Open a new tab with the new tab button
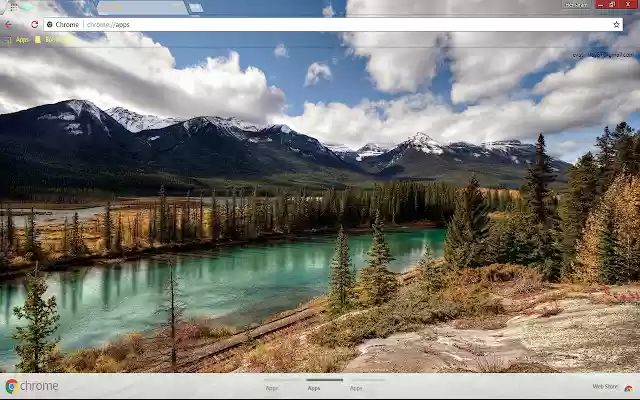 (196, 8)
